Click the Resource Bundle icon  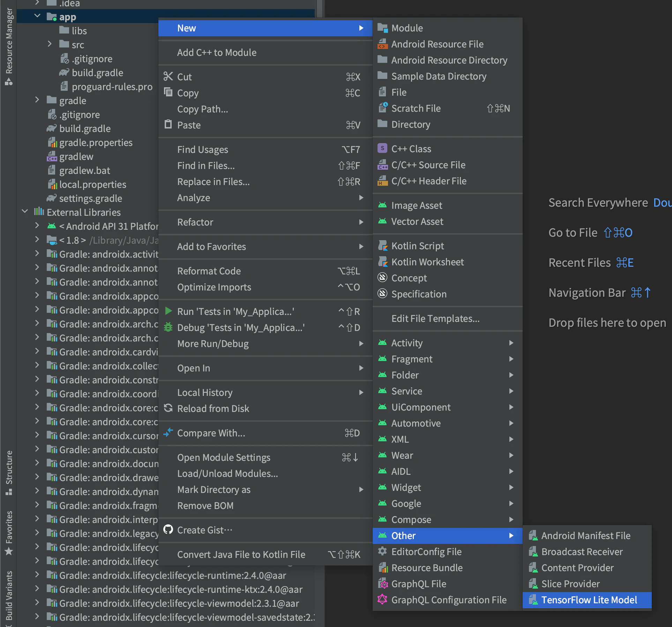[x=383, y=567]
